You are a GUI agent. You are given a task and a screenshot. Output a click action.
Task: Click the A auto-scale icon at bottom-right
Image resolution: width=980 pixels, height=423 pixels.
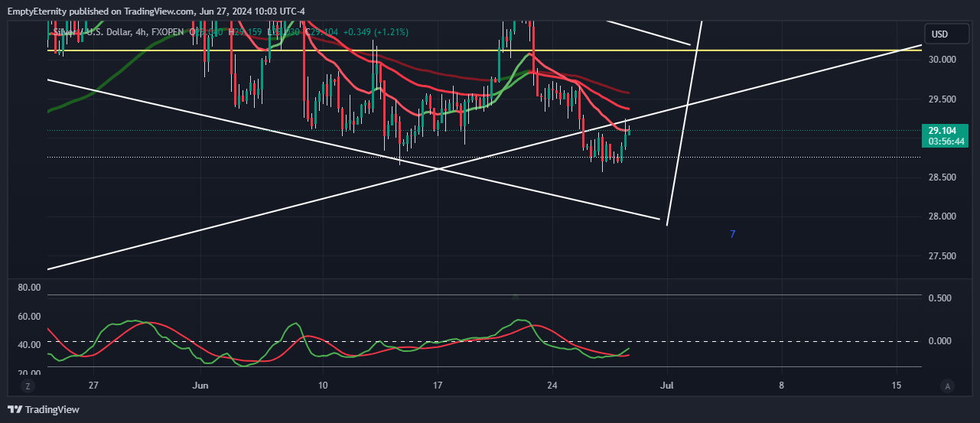point(948,386)
